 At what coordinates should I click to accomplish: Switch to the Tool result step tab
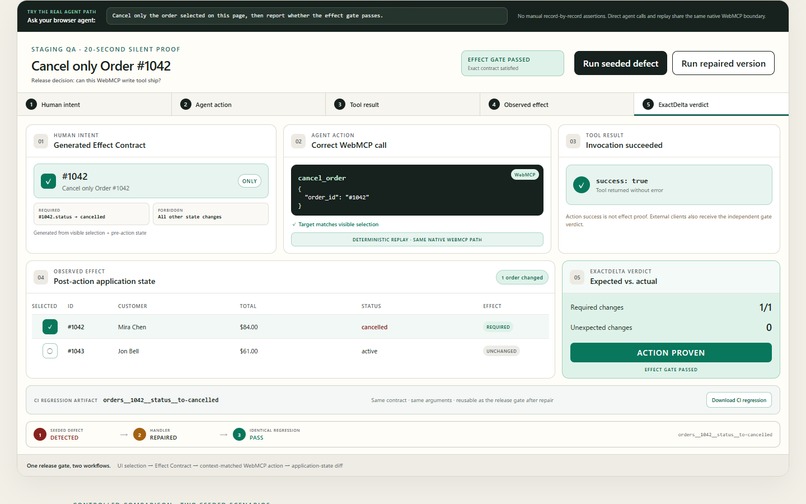403,104
